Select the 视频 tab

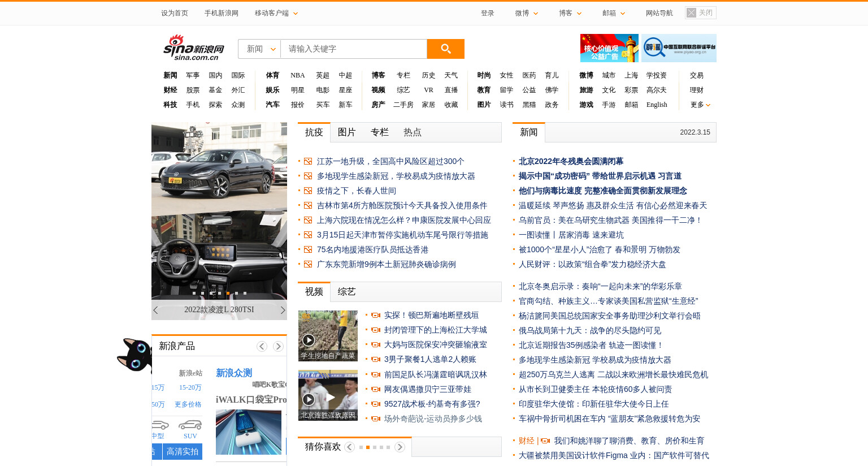point(314,292)
